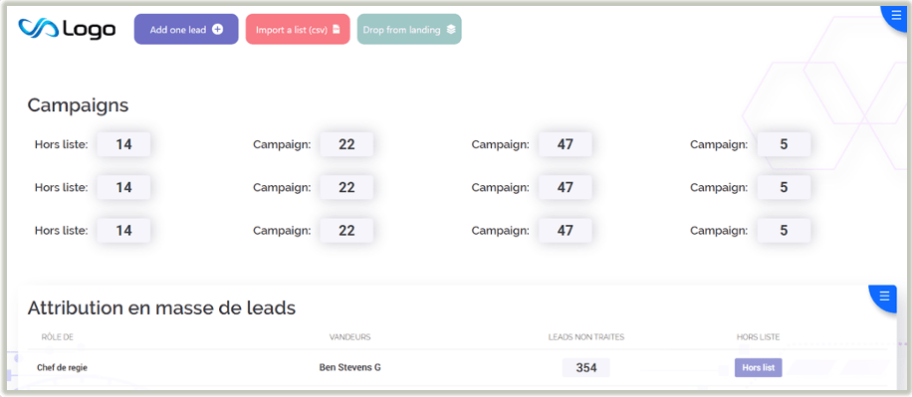Click the RÔLE DE column header
912x397 pixels.
(x=58, y=337)
